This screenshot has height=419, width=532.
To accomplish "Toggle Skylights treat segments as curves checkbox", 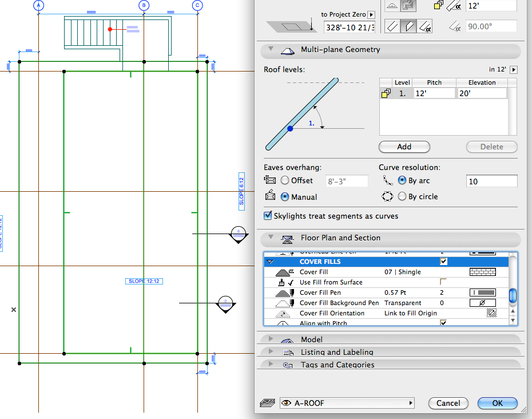I will [268, 216].
